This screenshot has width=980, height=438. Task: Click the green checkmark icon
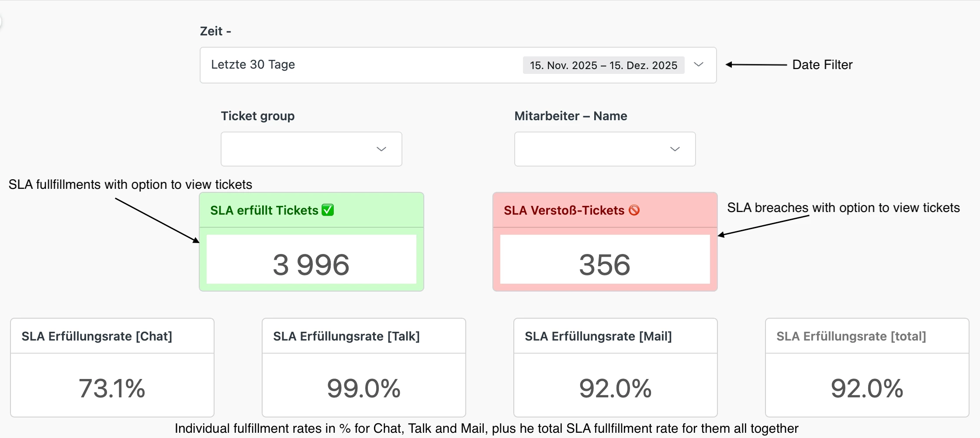328,210
